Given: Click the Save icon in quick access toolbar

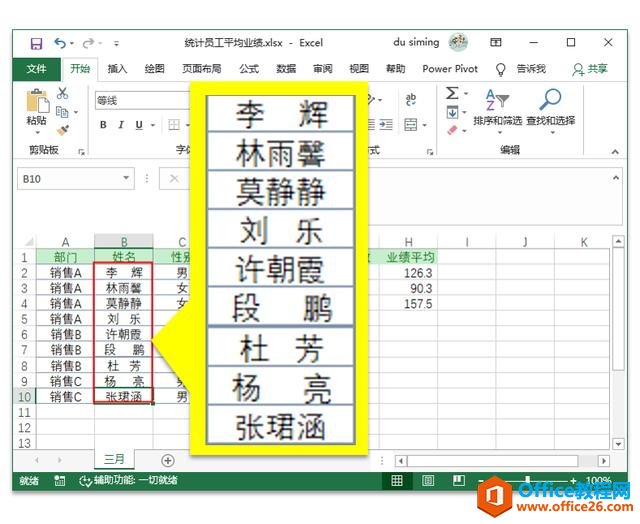Looking at the screenshot, I should [x=36, y=43].
